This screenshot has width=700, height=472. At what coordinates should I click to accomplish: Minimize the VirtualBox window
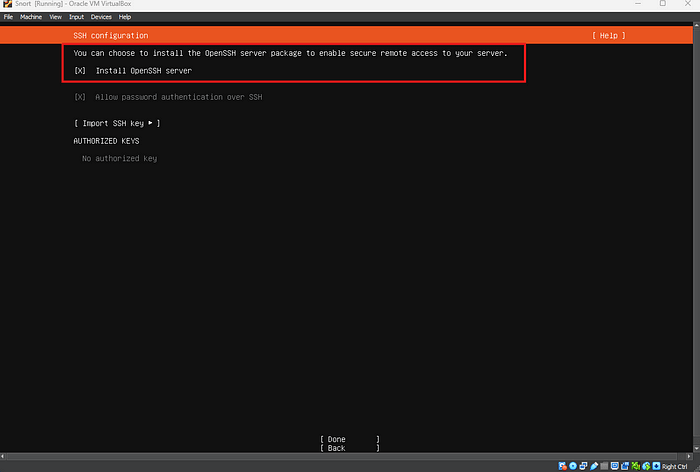638,4
